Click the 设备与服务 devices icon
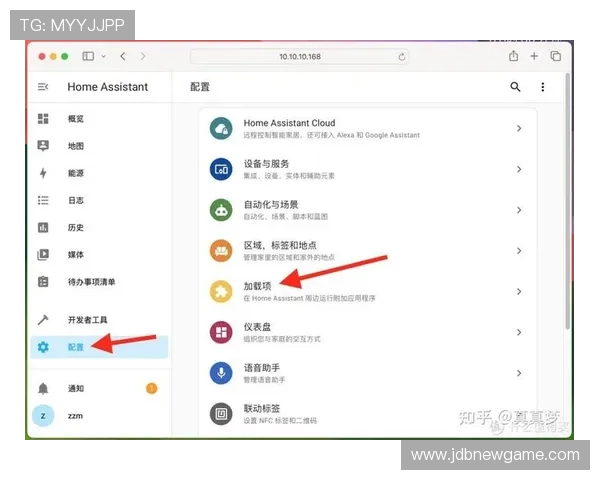 click(221, 169)
